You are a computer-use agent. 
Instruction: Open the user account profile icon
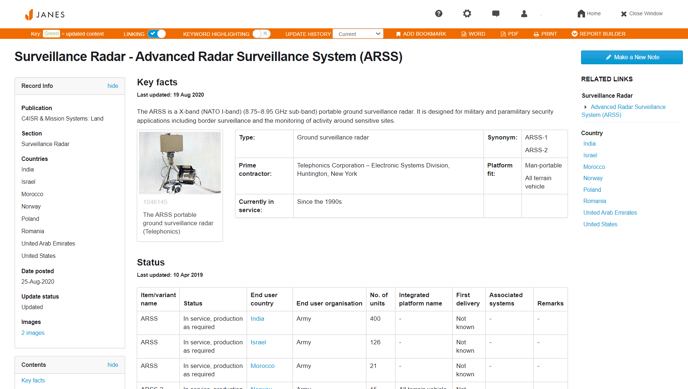pos(524,14)
